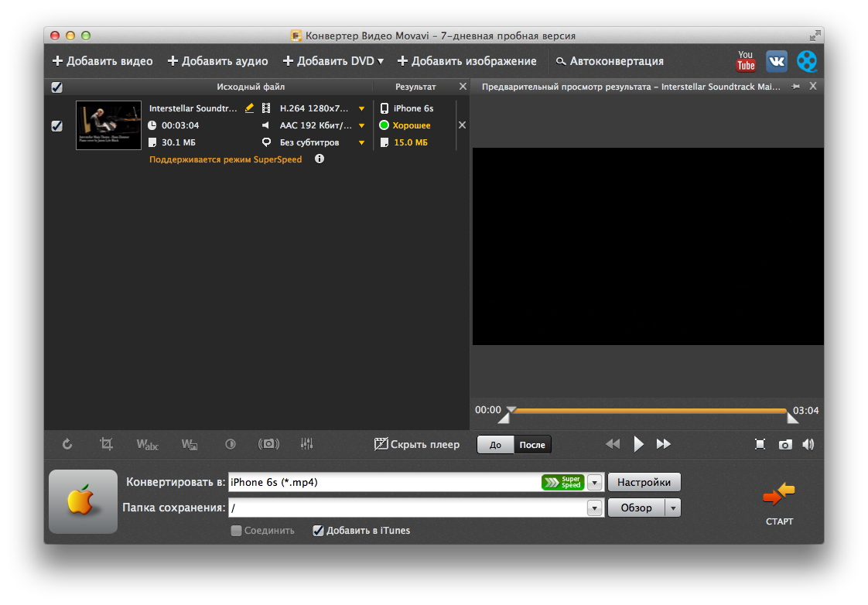Edit file name with pencil icon
Image resolution: width=868 pixels, height=605 pixels.
click(250, 108)
